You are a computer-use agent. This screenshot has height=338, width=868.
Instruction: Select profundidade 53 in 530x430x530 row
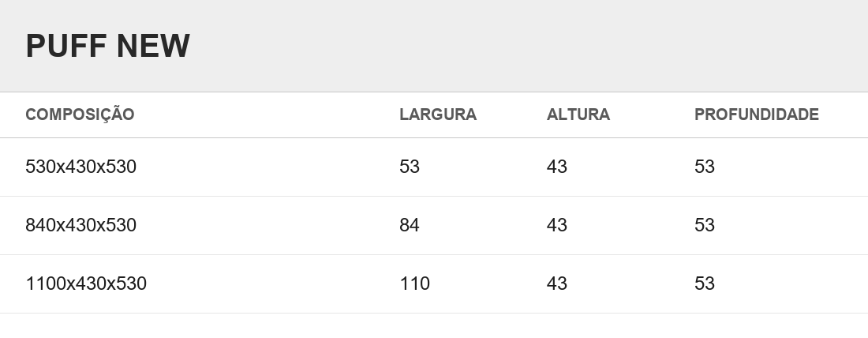click(x=705, y=167)
